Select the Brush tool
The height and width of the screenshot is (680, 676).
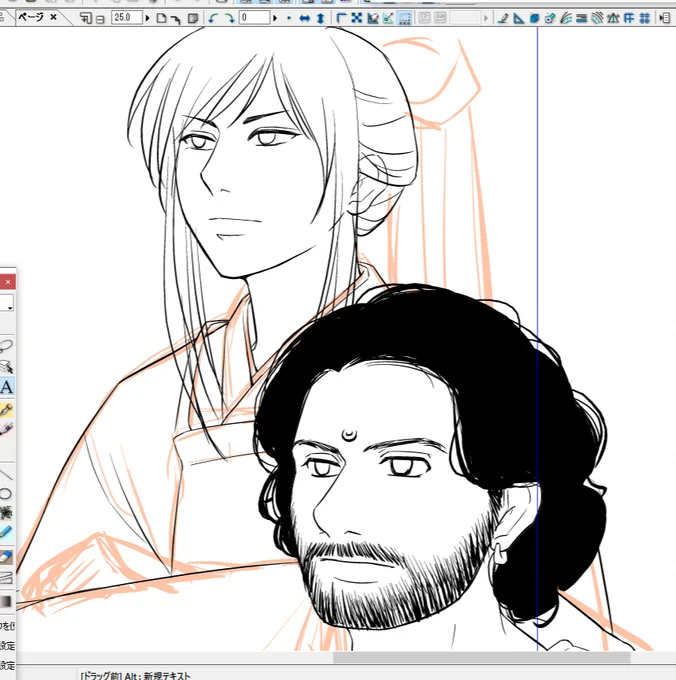point(6,429)
